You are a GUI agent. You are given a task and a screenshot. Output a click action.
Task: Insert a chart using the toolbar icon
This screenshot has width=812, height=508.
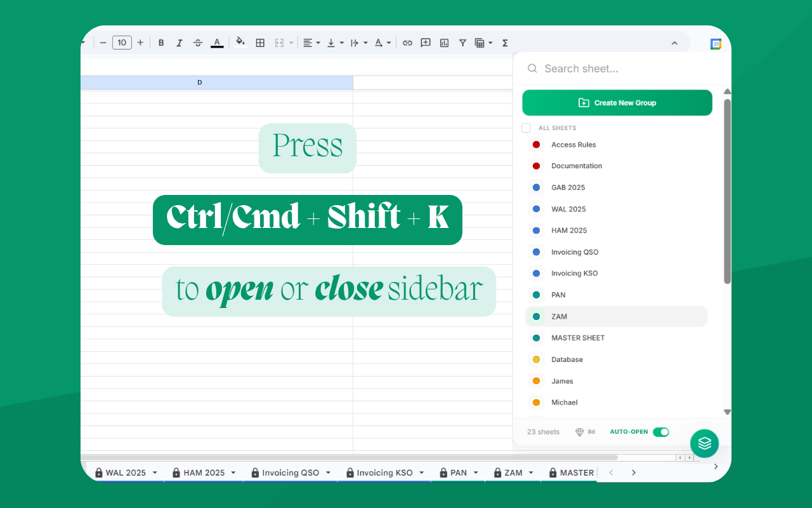click(x=444, y=43)
